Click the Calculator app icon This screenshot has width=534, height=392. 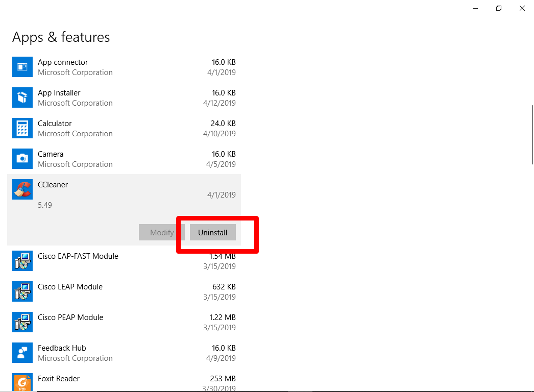[x=22, y=128]
